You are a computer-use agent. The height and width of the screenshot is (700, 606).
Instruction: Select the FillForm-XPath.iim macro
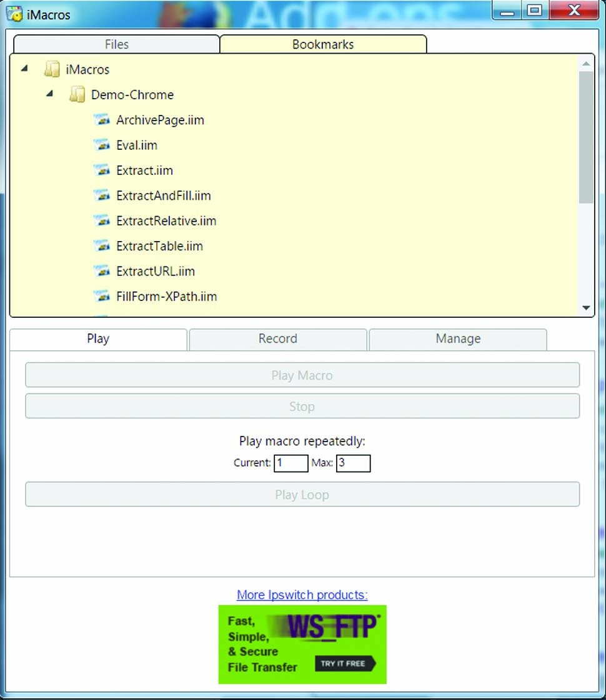point(167,297)
